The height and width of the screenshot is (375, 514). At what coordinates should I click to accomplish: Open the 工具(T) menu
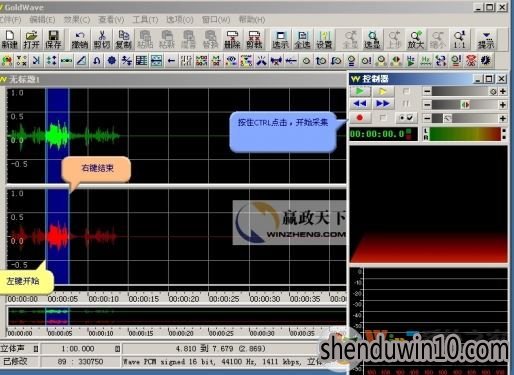145,20
